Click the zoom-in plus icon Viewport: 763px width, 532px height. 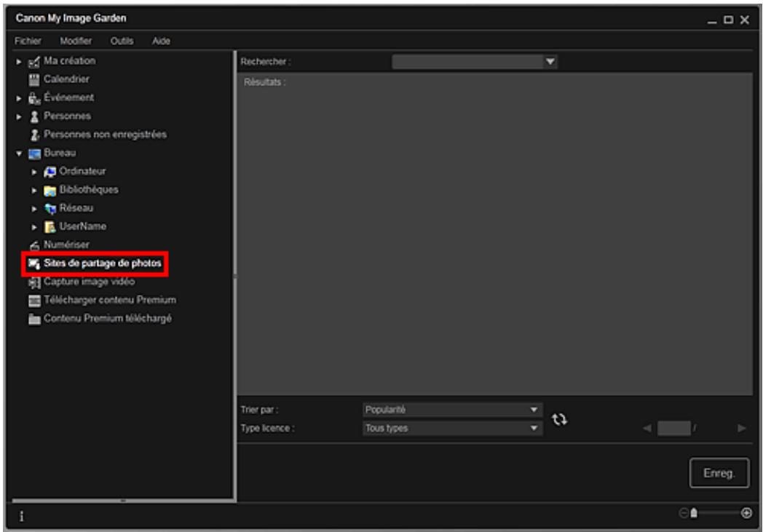(x=746, y=513)
